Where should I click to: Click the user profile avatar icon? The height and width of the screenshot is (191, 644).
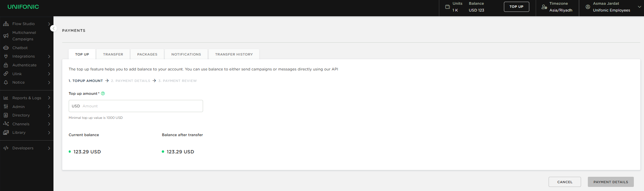pyautogui.click(x=588, y=7)
